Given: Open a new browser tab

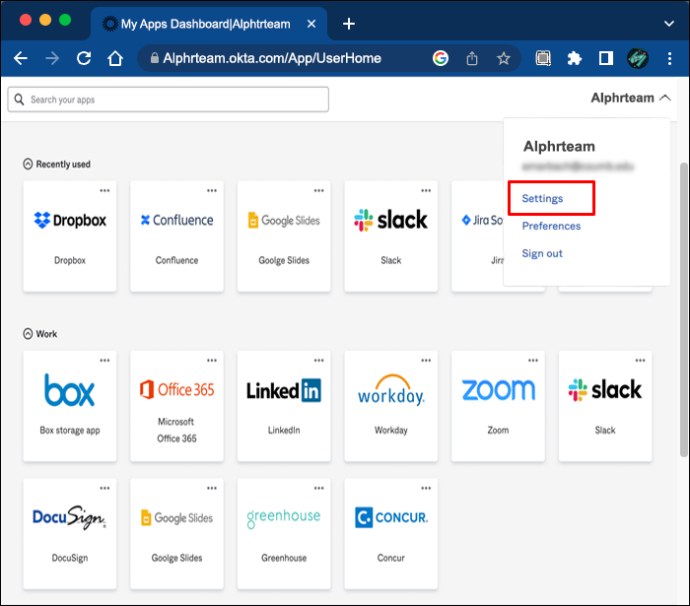Looking at the screenshot, I should pyautogui.click(x=349, y=24).
